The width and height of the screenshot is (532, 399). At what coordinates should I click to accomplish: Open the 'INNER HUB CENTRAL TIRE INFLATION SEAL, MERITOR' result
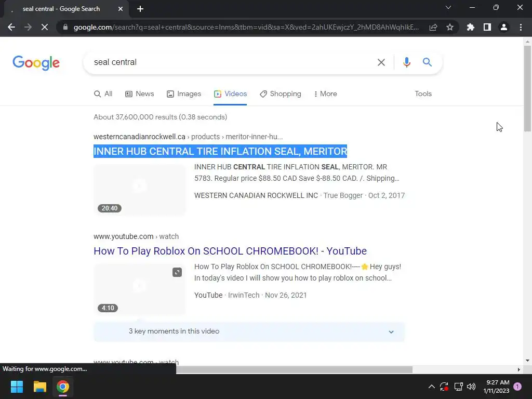220,151
